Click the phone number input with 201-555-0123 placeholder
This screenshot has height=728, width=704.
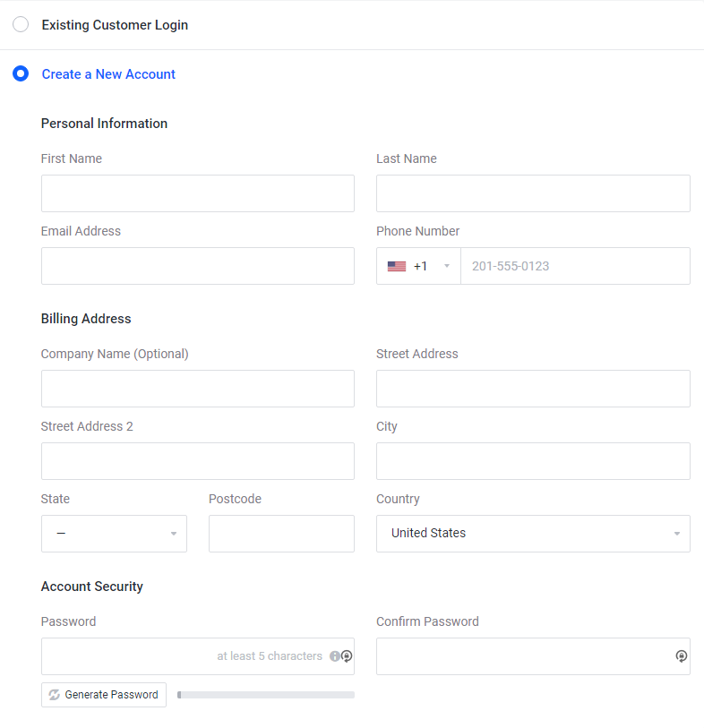pyautogui.click(x=574, y=266)
